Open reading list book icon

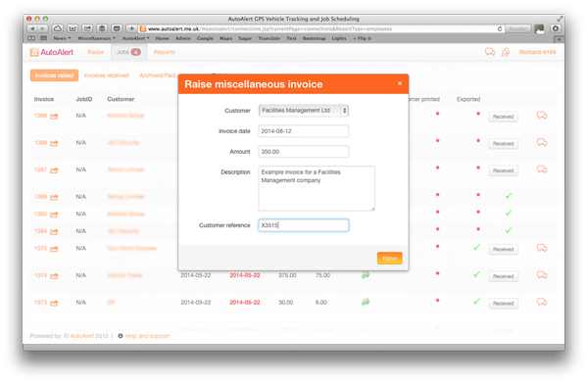pyautogui.click(x=31, y=38)
